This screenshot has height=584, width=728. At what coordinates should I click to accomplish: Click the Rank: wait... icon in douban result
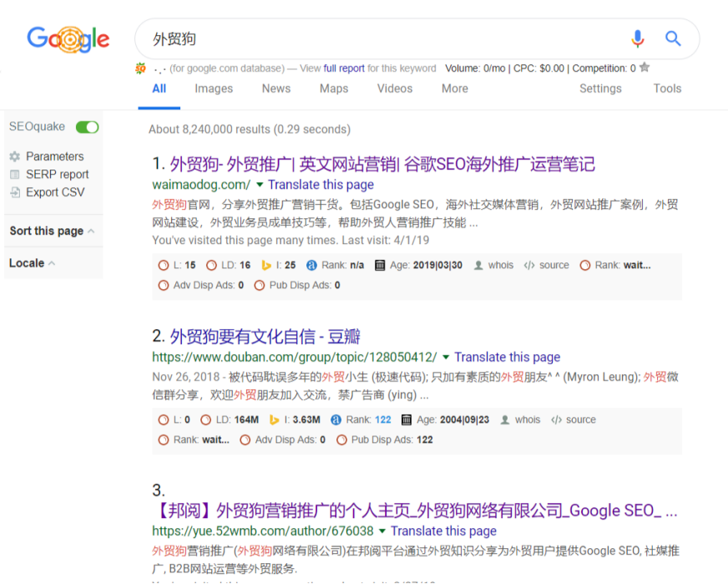tap(164, 440)
